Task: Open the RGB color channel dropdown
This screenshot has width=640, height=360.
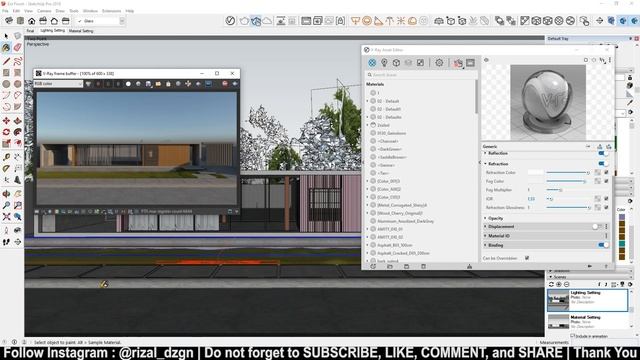Action: tap(58, 84)
